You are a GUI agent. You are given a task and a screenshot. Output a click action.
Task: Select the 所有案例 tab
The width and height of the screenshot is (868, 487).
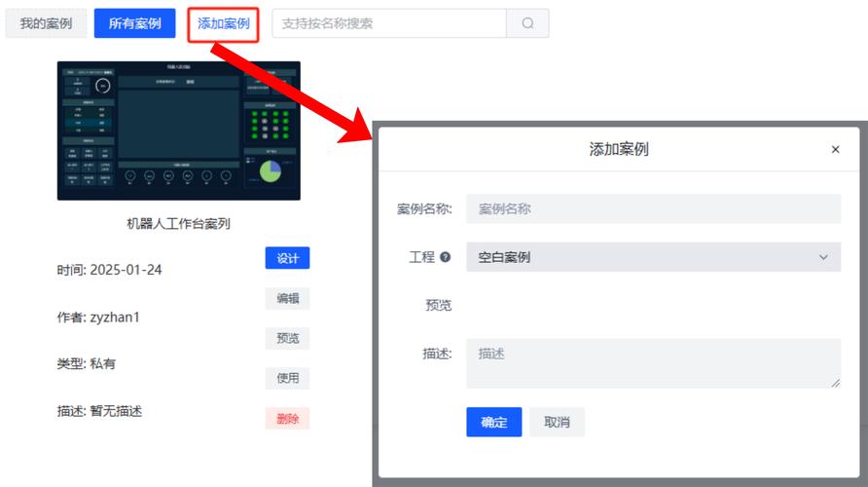pyautogui.click(x=134, y=23)
